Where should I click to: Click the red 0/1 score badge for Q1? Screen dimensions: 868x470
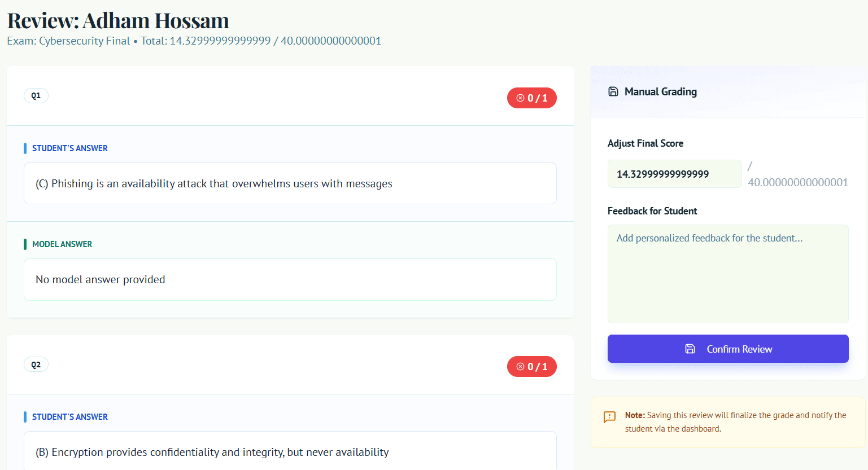point(531,98)
